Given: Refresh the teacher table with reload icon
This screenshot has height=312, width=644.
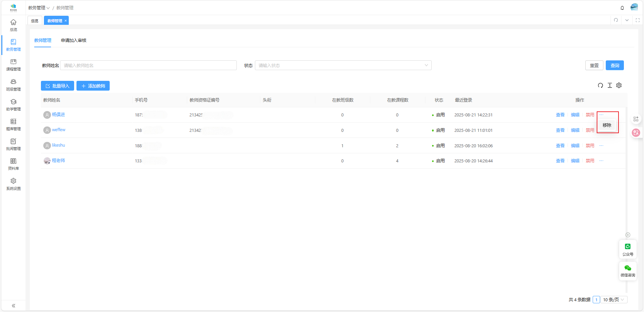Looking at the screenshot, I should pos(600,86).
